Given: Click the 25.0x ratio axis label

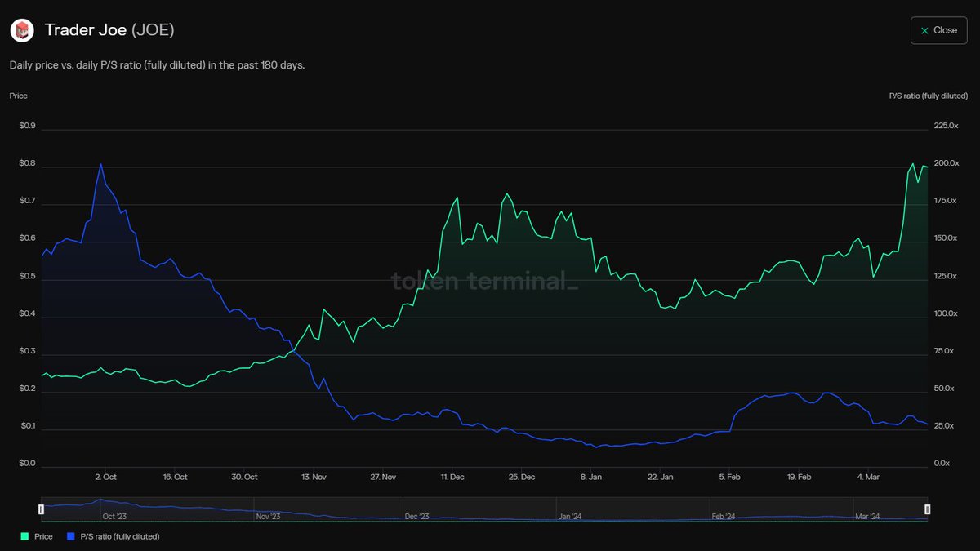Looking at the screenshot, I should click(943, 426).
